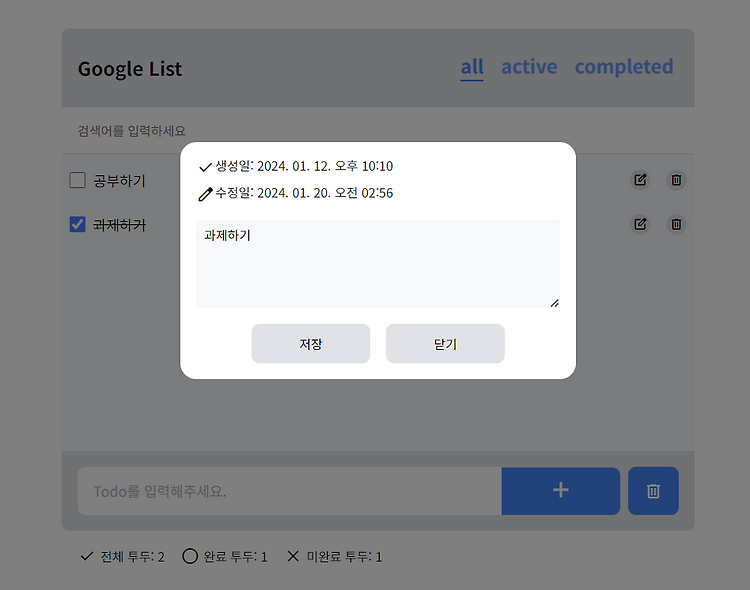
Task: Click the Google List title
Action: pos(130,69)
